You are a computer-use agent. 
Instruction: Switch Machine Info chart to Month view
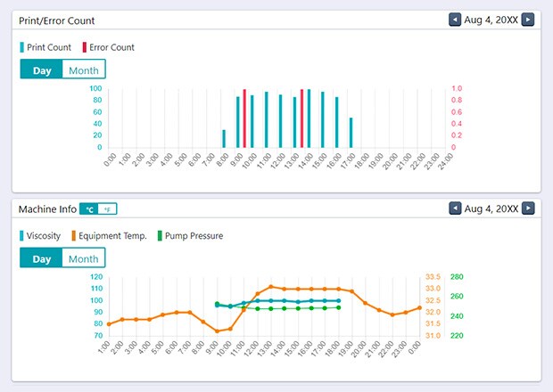[x=84, y=259]
